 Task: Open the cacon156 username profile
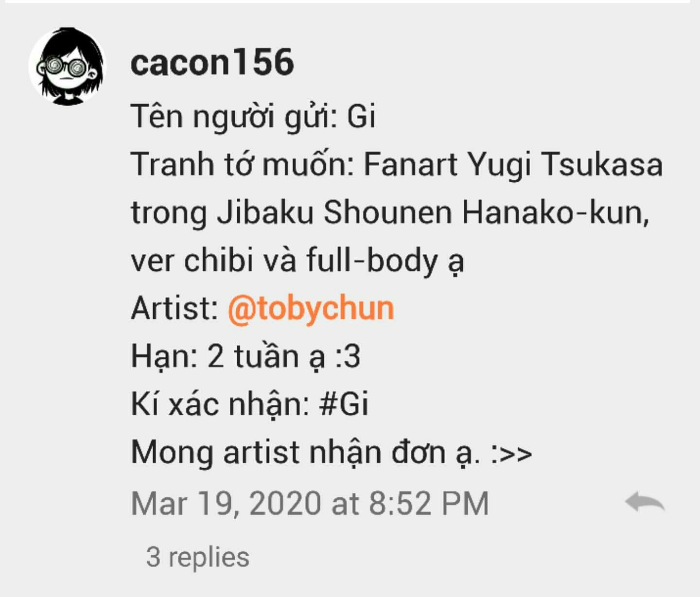click(x=212, y=62)
